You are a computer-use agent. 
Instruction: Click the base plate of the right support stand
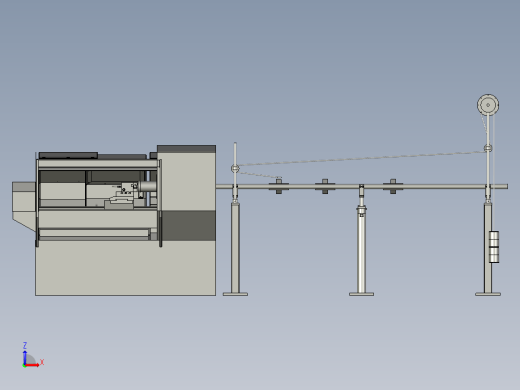click(488, 294)
